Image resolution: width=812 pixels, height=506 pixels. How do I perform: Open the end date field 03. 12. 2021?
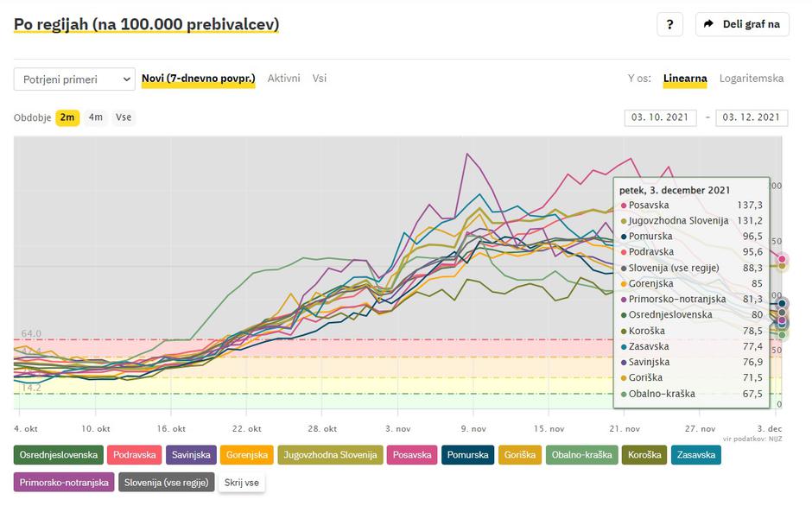[x=752, y=117]
